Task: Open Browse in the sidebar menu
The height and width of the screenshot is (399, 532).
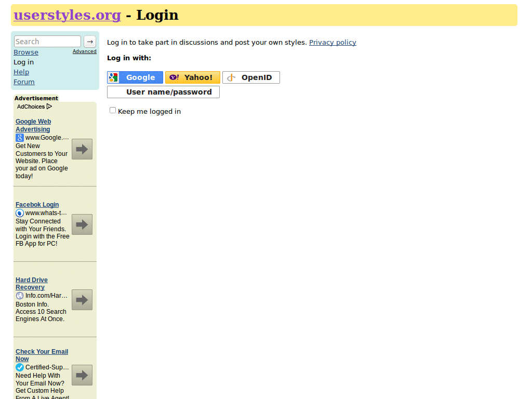Action: (26, 52)
